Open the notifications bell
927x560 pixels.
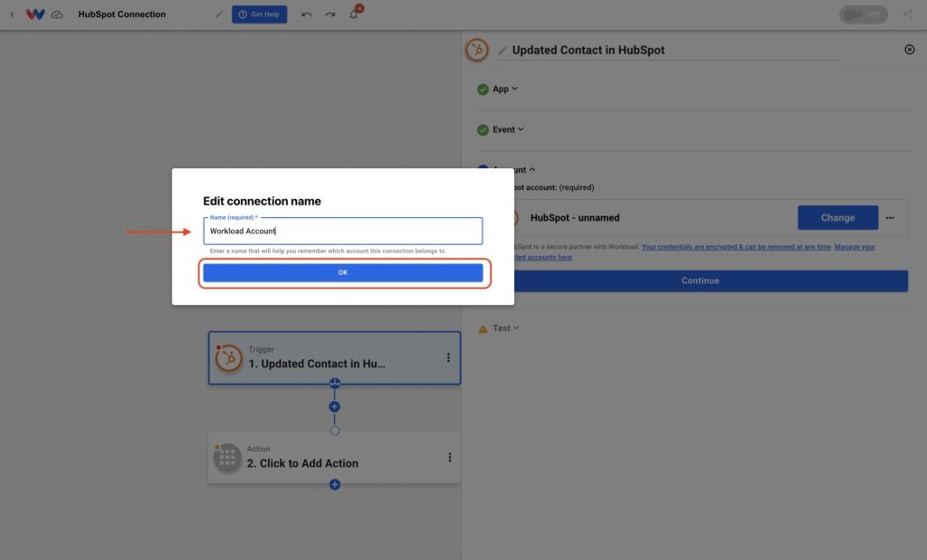(x=354, y=14)
